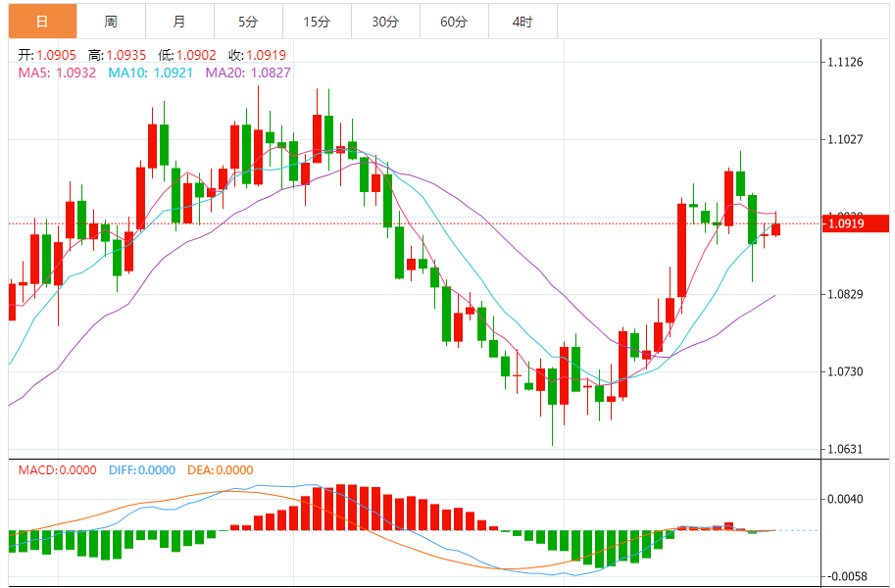895x588 pixels.
Task: Click the DIFF: 0.0000 label
Action: coord(142,469)
